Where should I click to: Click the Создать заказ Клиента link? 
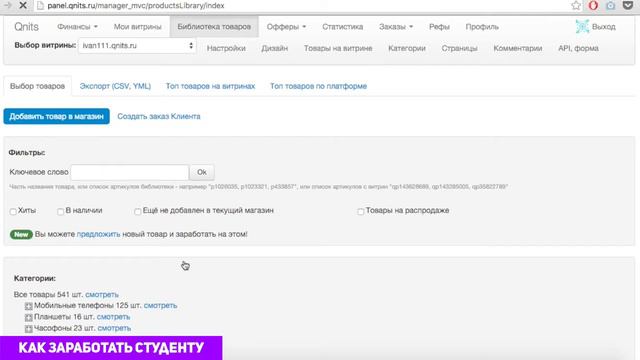pos(159,116)
